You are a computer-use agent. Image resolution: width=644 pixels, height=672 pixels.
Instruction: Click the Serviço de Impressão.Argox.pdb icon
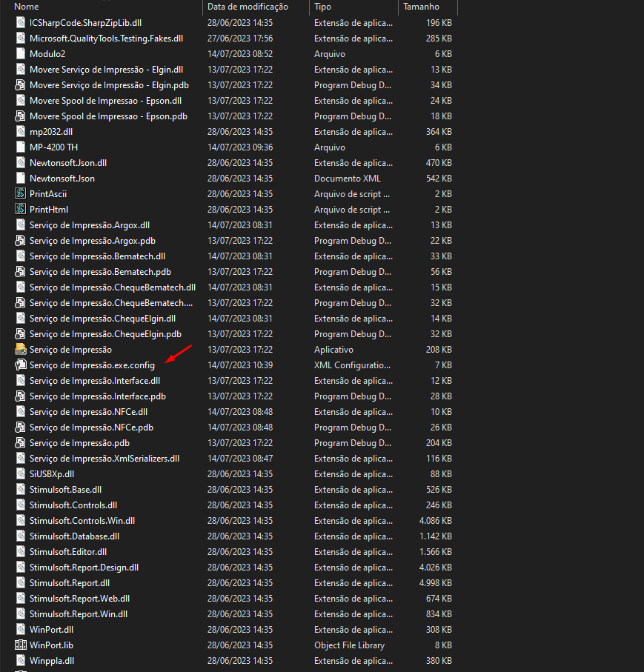[20, 241]
